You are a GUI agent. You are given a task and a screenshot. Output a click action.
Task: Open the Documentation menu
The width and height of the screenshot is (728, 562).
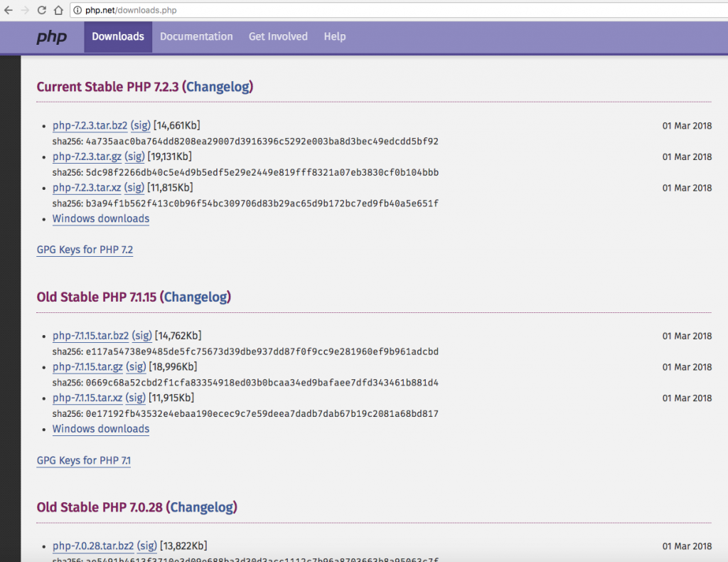[x=196, y=37]
